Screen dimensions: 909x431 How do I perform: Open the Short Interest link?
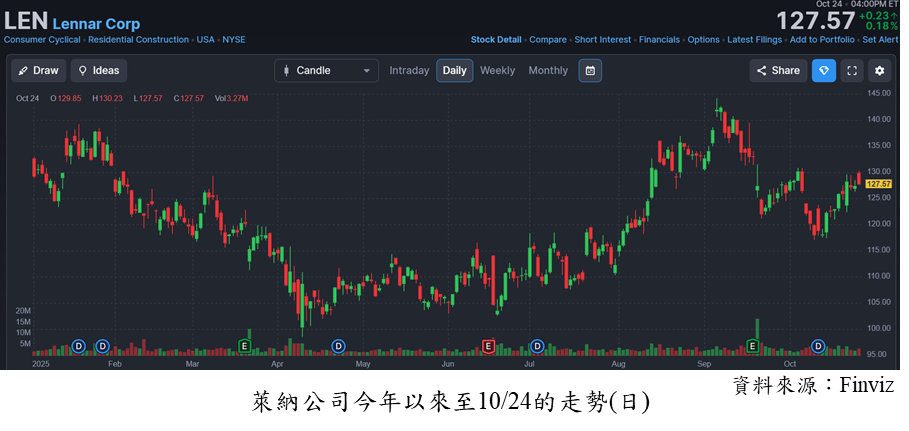point(602,40)
